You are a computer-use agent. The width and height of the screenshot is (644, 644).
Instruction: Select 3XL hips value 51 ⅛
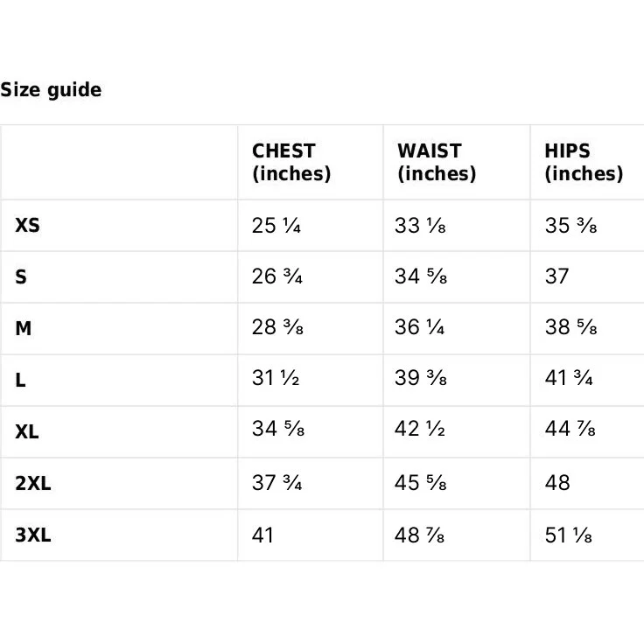point(569,535)
